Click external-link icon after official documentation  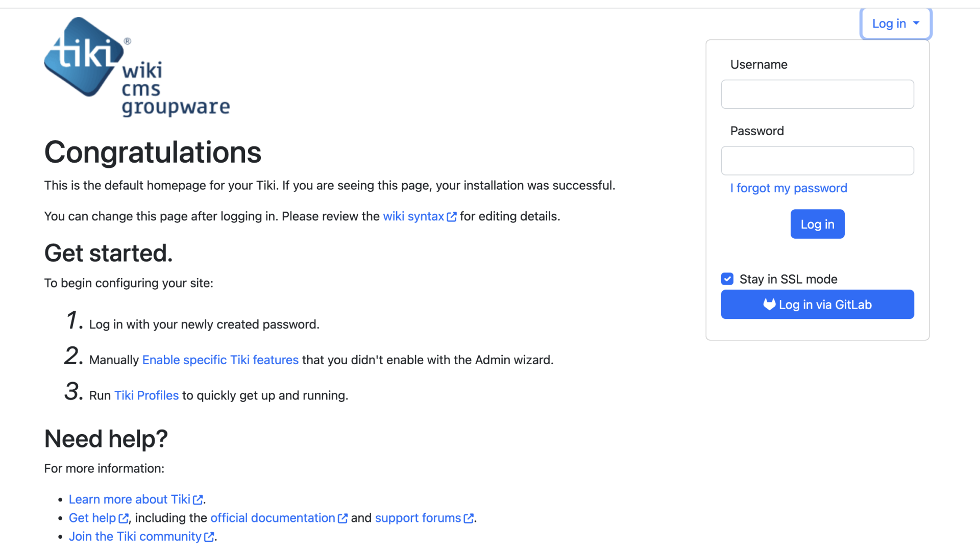(x=343, y=518)
